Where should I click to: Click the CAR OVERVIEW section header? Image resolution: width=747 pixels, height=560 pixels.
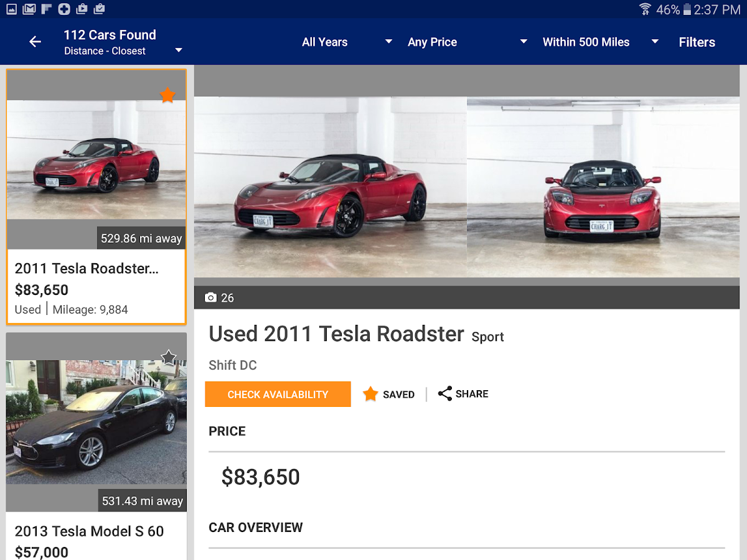pos(256,528)
